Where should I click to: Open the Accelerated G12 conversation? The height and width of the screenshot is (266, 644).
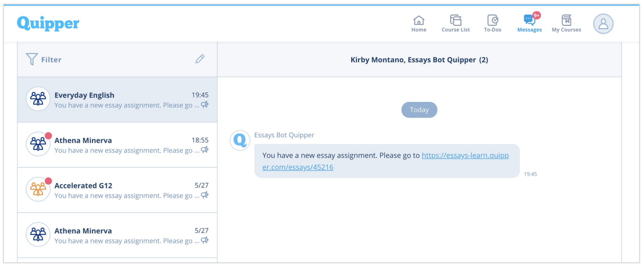117,190
